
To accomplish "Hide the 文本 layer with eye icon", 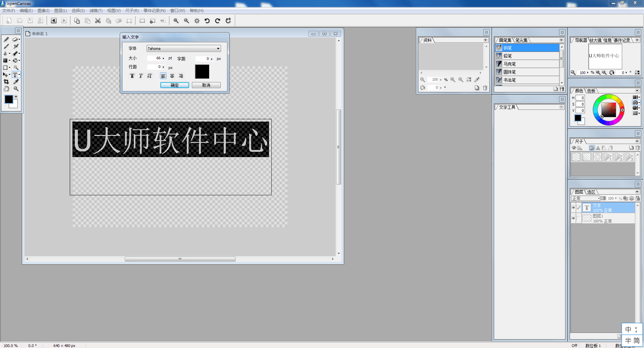I will click(573, 208).
